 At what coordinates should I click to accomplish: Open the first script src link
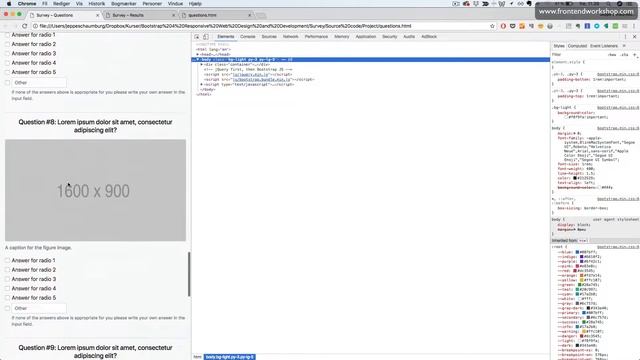[251, 75]
